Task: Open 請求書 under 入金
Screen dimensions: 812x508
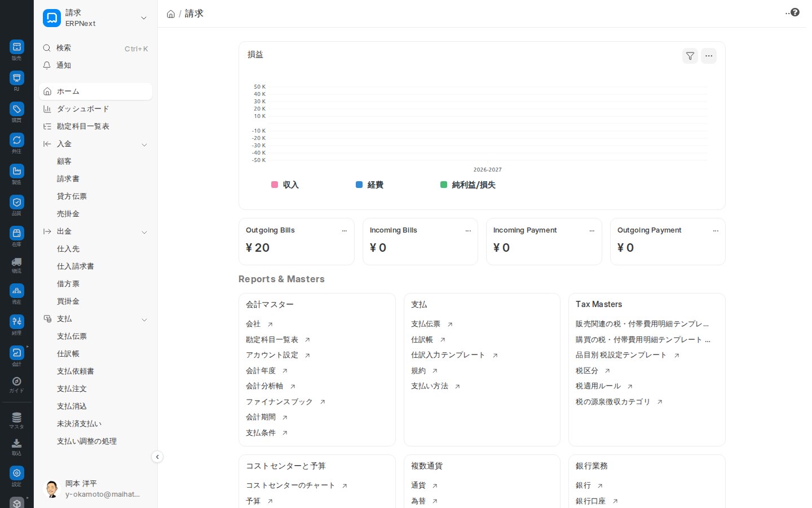Action: 95,179
